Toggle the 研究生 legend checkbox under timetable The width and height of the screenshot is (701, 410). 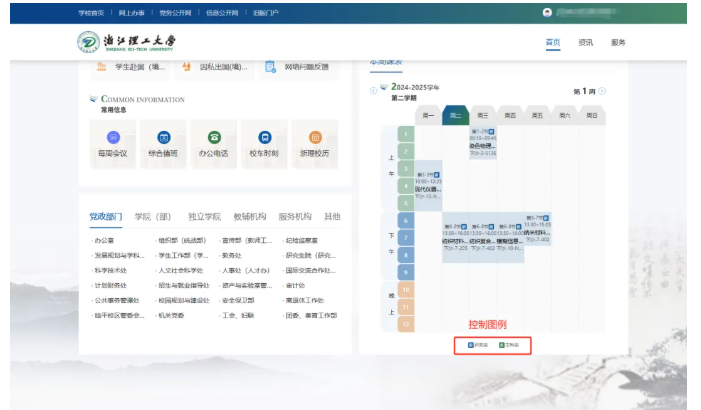[x=471, y=345]
